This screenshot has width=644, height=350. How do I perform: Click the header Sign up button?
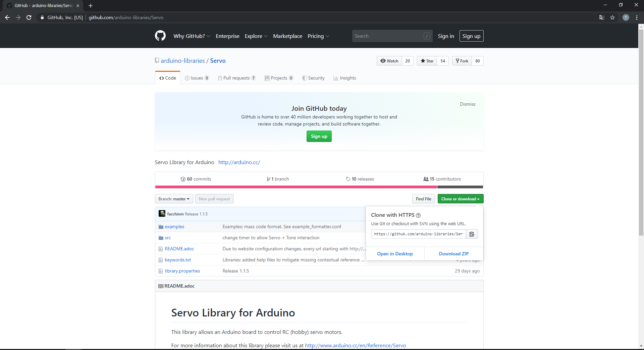471,36
